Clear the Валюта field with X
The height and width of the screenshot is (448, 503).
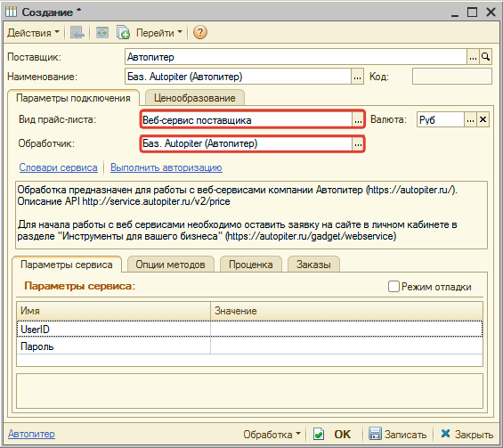(483, 119)
